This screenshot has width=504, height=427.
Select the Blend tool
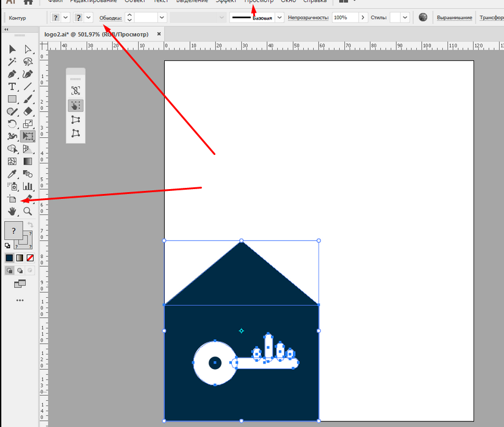(27, 174)
